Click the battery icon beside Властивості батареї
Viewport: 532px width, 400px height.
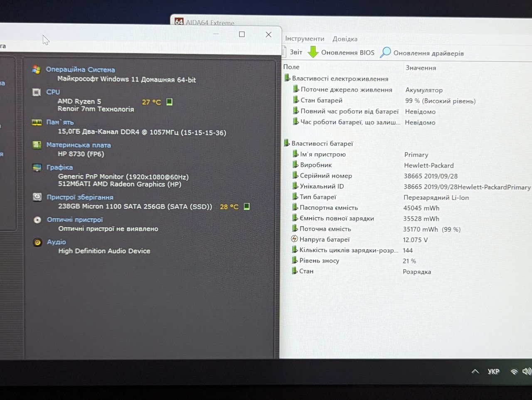pos(286,143)
